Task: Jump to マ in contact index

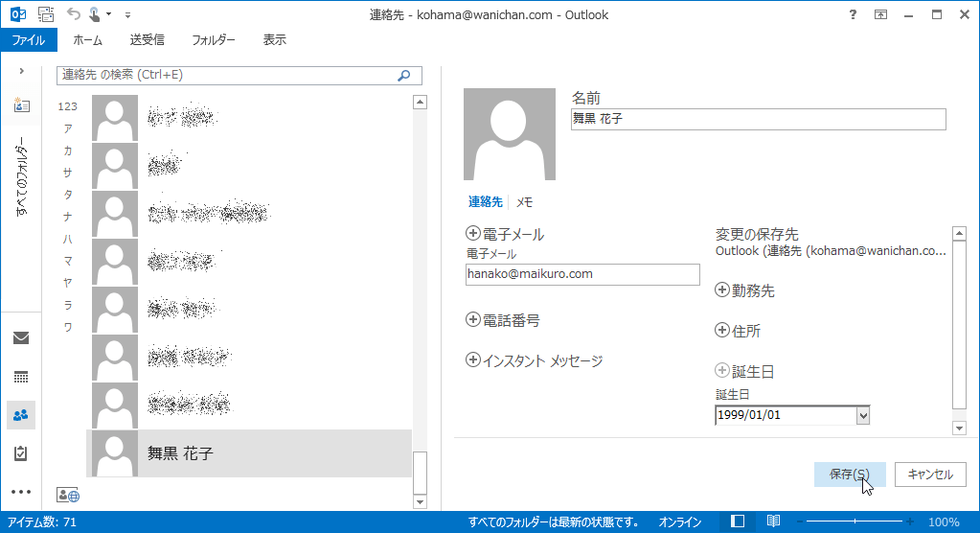Action: pos(67,261)
